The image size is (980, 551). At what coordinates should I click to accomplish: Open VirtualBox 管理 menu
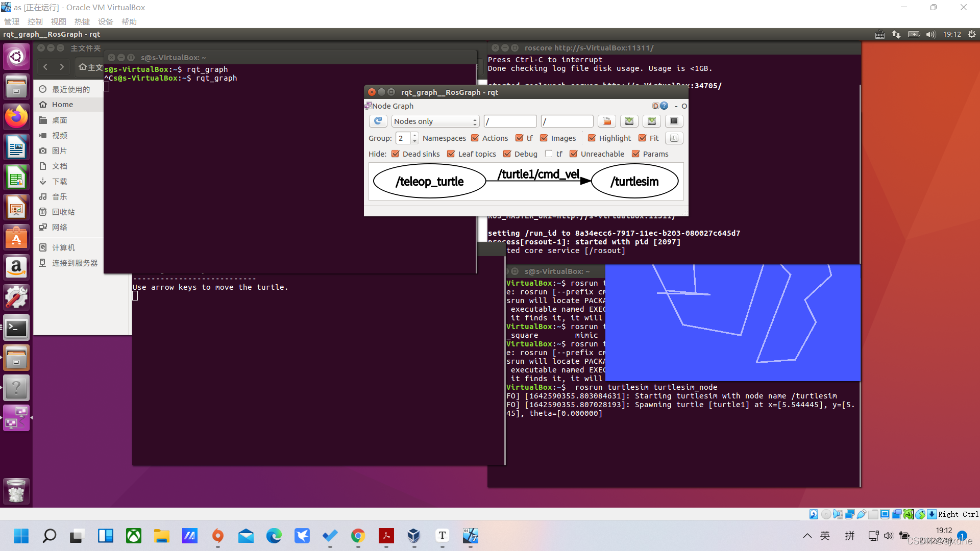12,21
